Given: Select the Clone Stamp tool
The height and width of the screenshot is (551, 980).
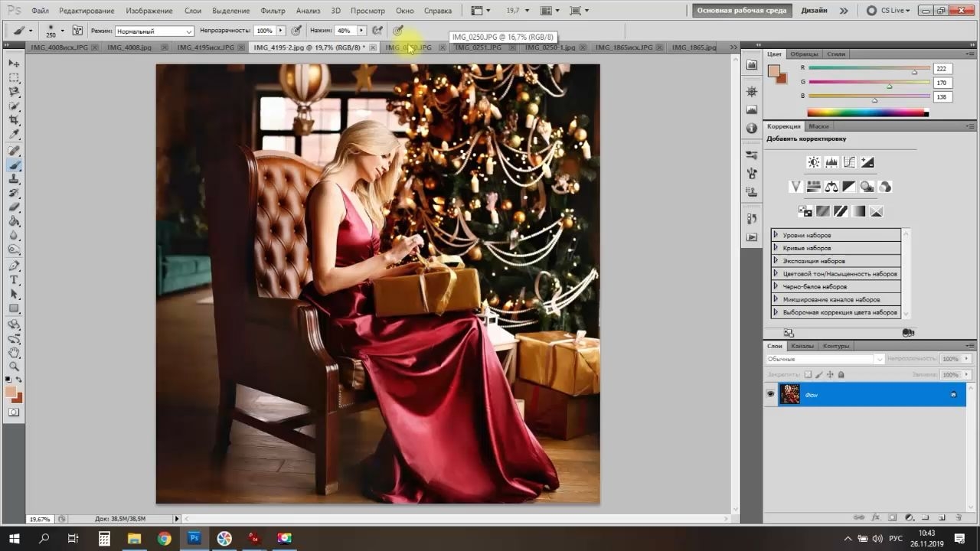Looking at the screenshot, I should pyautogui.click(x=14, y=179).
